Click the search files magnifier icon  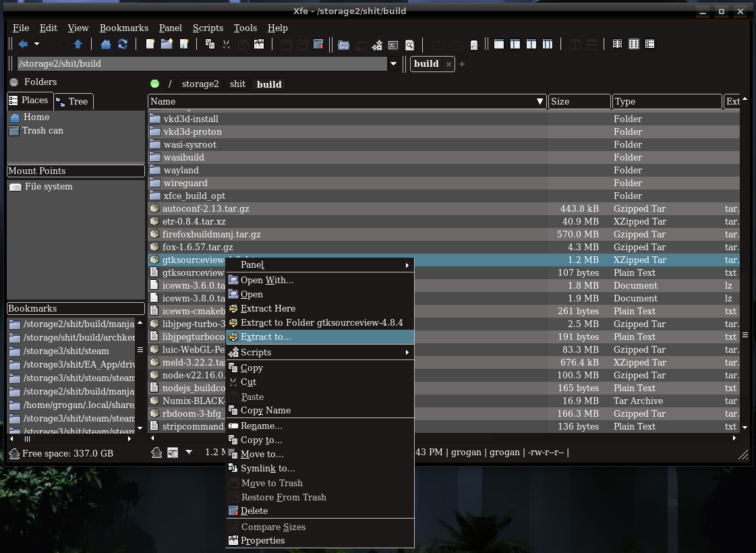[410, 45]
